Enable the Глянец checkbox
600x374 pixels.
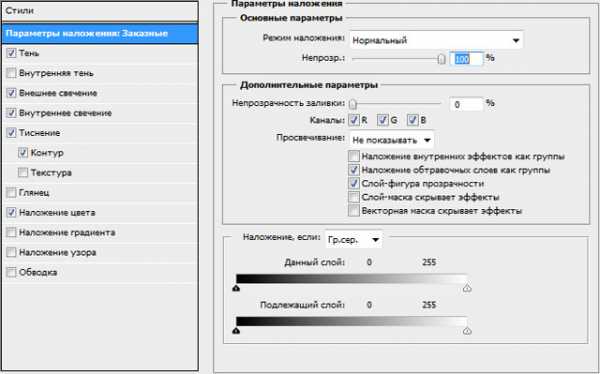pos(11,193)
